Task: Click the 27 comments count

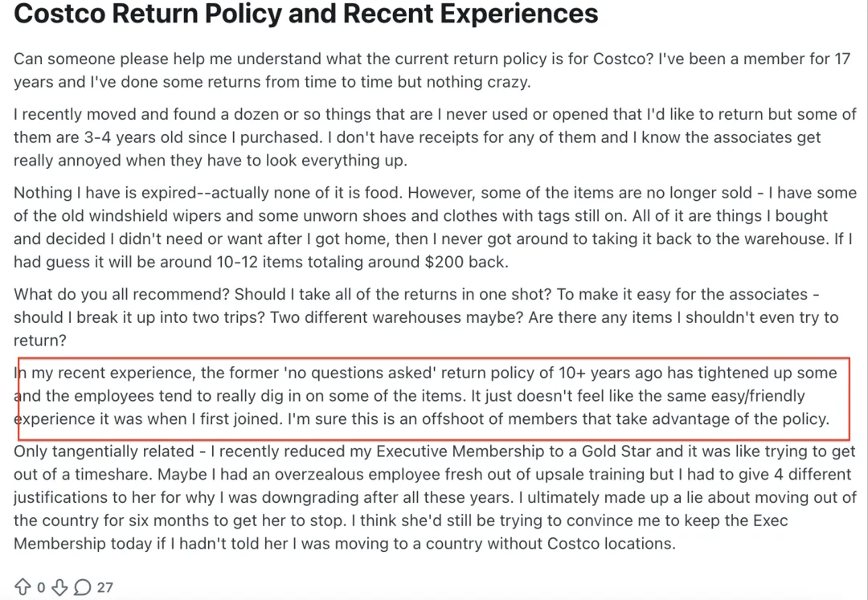Action: tap(105, 587)
